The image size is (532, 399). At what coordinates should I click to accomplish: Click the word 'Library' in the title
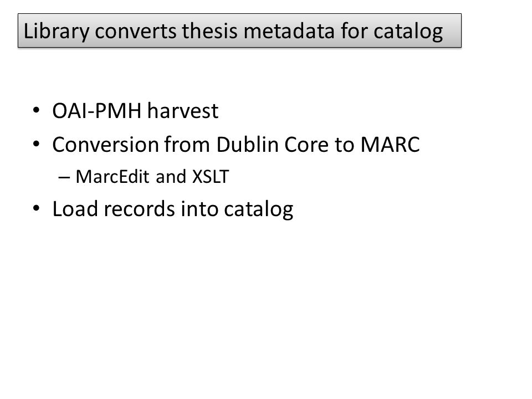(57, 32)
